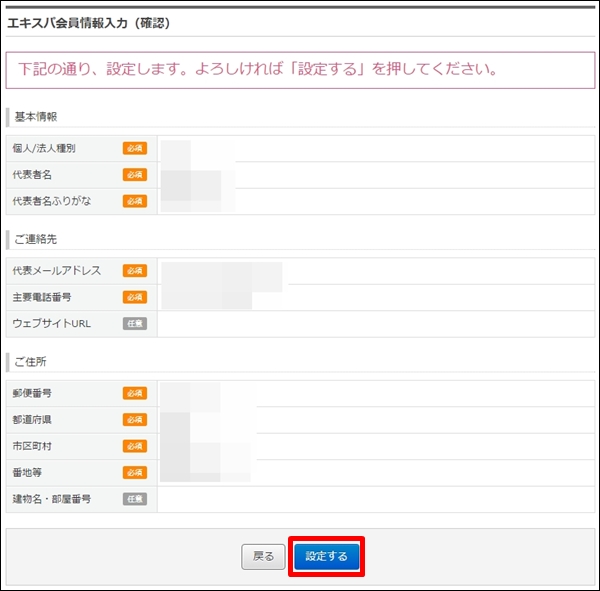Click the 代表メールアドレス label
The height and width of the screenshot is (591, 600).
[x=57, y=271]
